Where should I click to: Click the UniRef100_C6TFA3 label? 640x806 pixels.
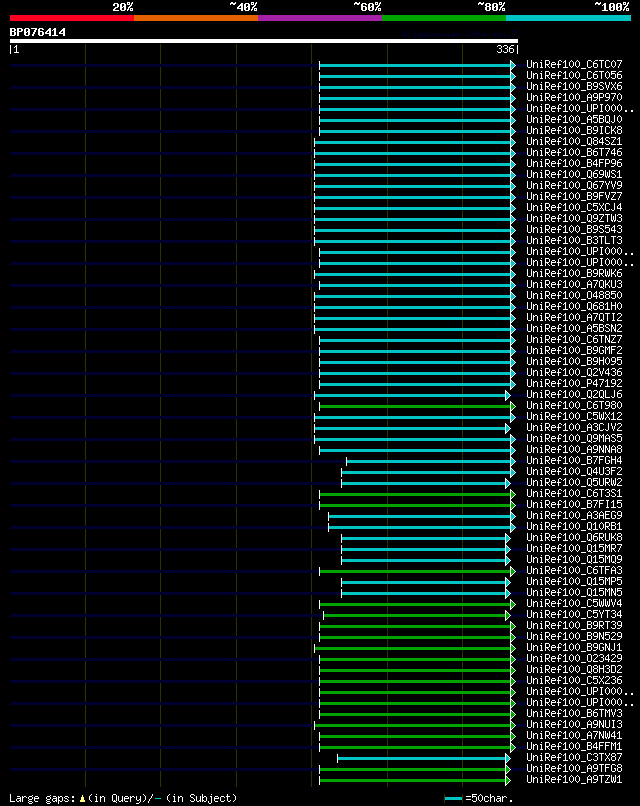pyautogui.click(x=574, y=570)
